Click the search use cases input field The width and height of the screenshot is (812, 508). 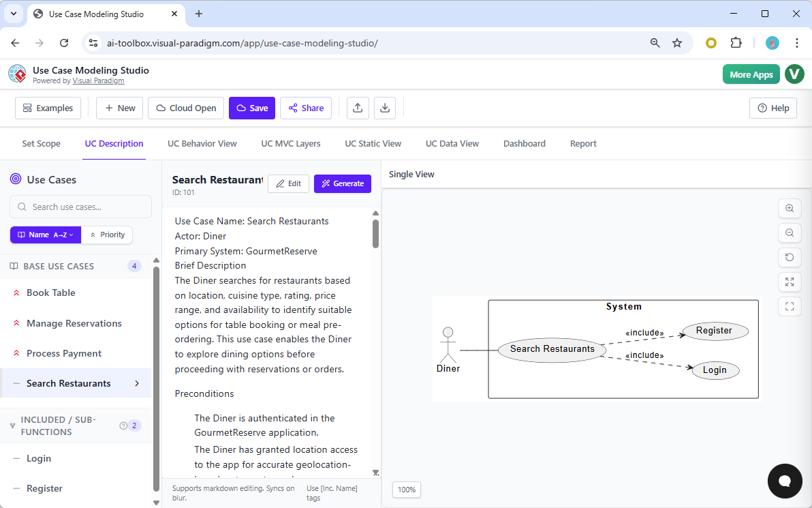[80, 207]
